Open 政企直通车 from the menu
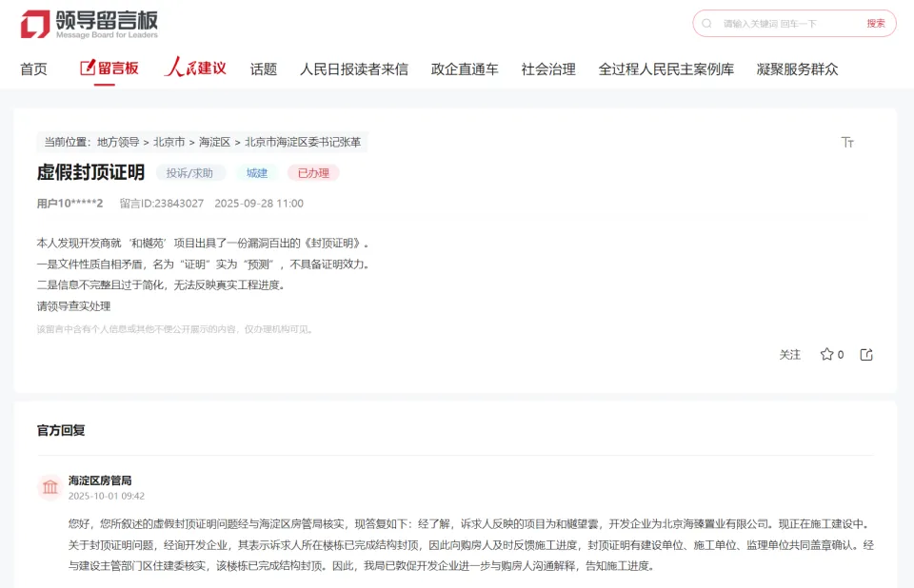The width and height of the screenshot is (914, 588). click(x=464, y=68)
